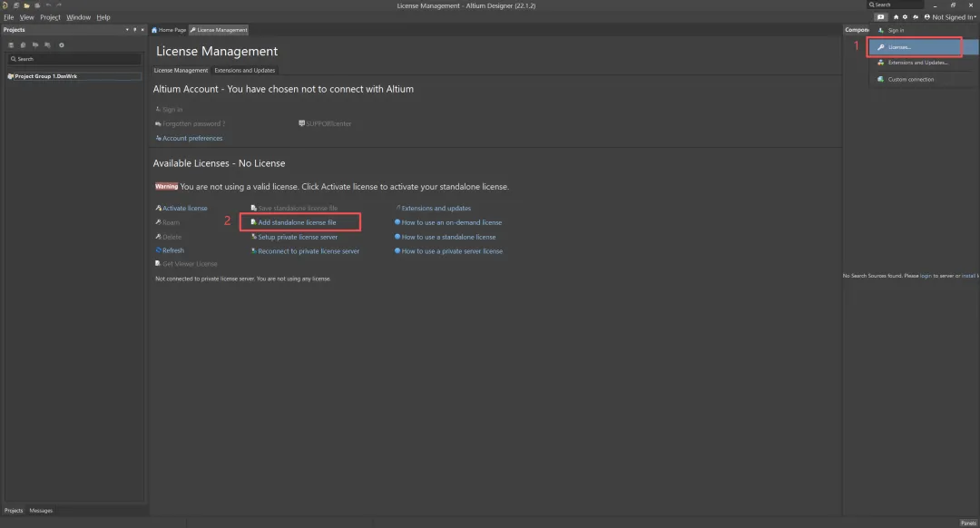The height and width of the screenshot is (528, 980).
Task: Open the View menu
Action: [26, 17]
